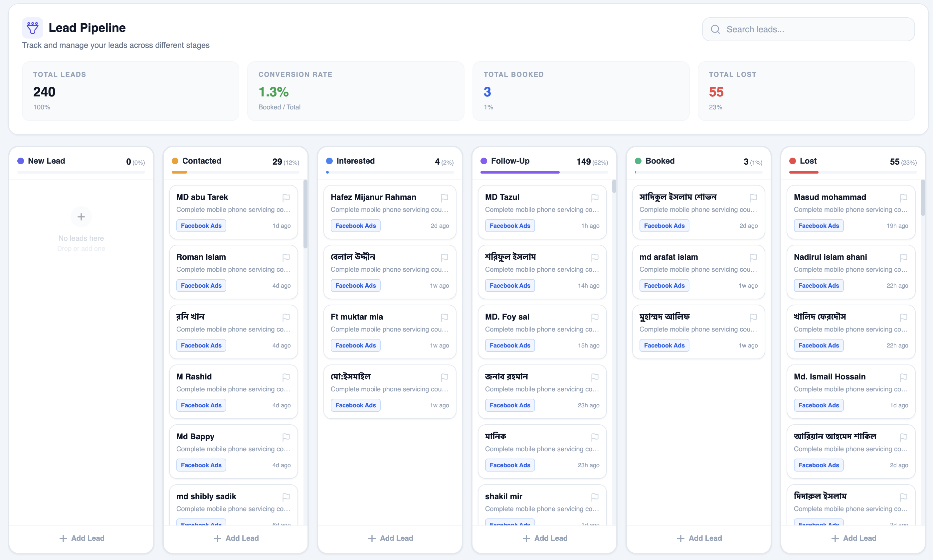Viewport: 933px width, 560px height.
Task: Open the Roman Islam lead name
Action: (x=201, y=257)
